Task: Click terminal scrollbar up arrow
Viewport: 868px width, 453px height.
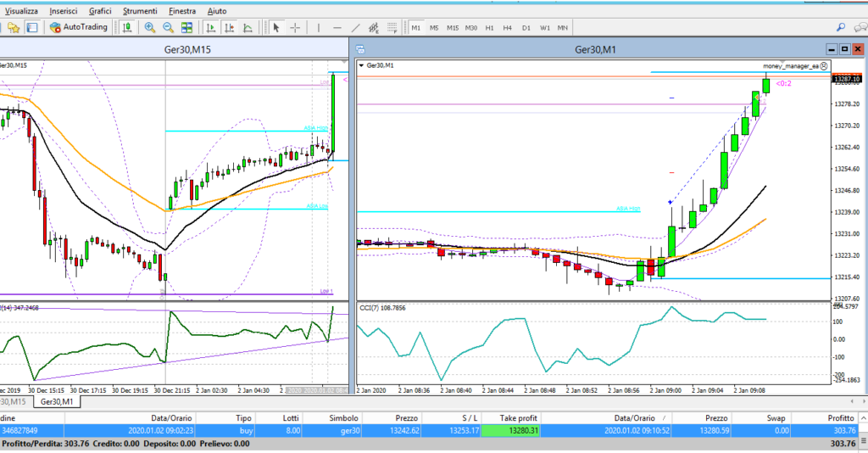Action: coord(863,417)
